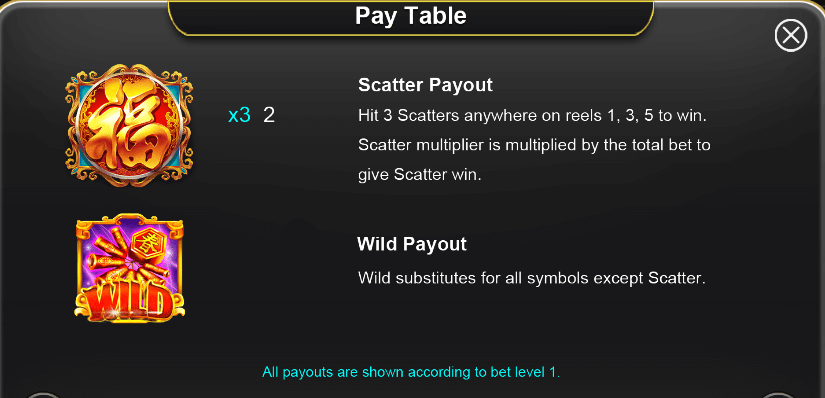Click the Wild firecracker symbol

click(x=129, y=268)
